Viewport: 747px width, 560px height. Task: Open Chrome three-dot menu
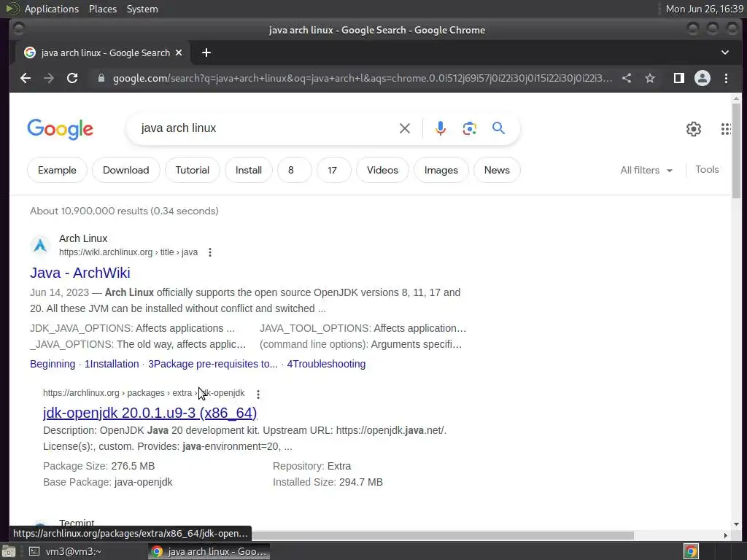tap(726, 78)
